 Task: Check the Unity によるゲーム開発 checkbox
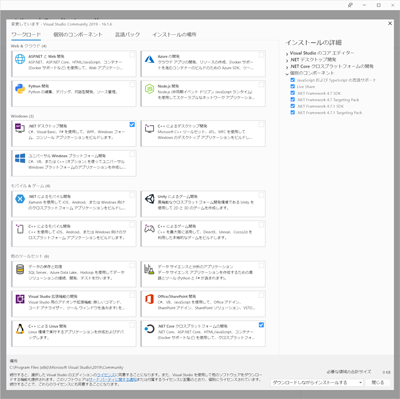coord(261,195)
